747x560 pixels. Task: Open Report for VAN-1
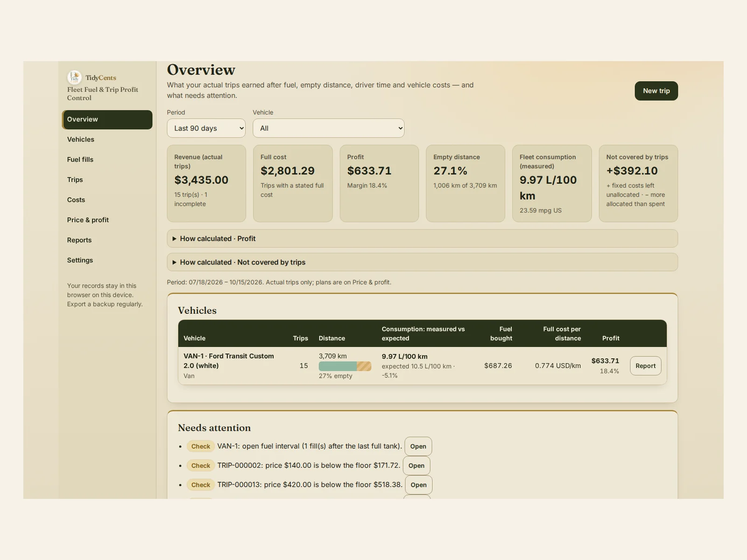pyautogui.click(x=646, y=366)
